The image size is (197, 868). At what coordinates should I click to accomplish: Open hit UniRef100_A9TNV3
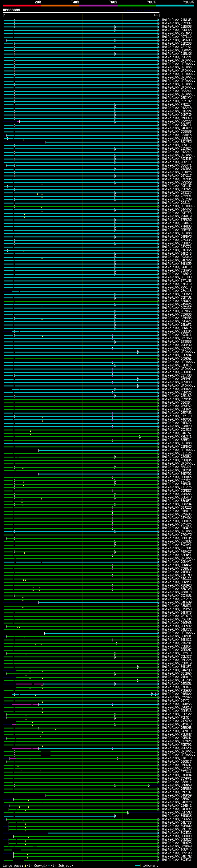[x=177, y=33]
